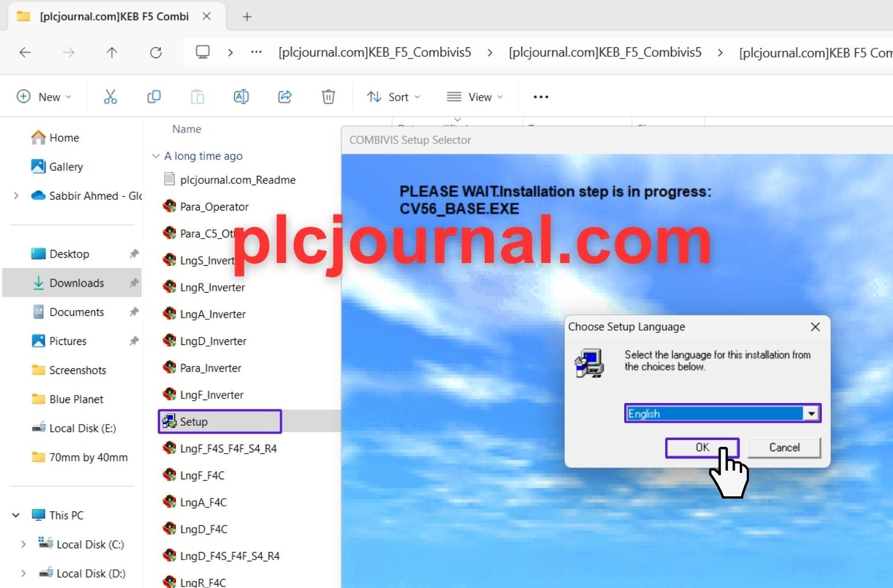Click the PC monitor icon in address bar
This screenshot has width=893, height=588.
203,52
